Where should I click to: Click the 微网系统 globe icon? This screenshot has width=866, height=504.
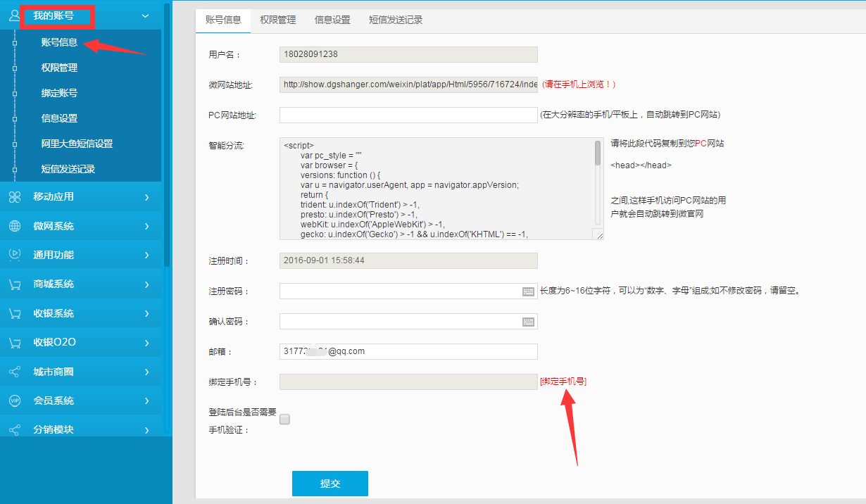tap(15, 226)
